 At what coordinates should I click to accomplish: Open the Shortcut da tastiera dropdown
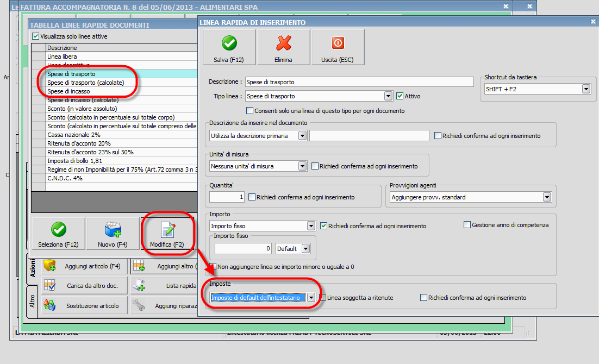586,89
